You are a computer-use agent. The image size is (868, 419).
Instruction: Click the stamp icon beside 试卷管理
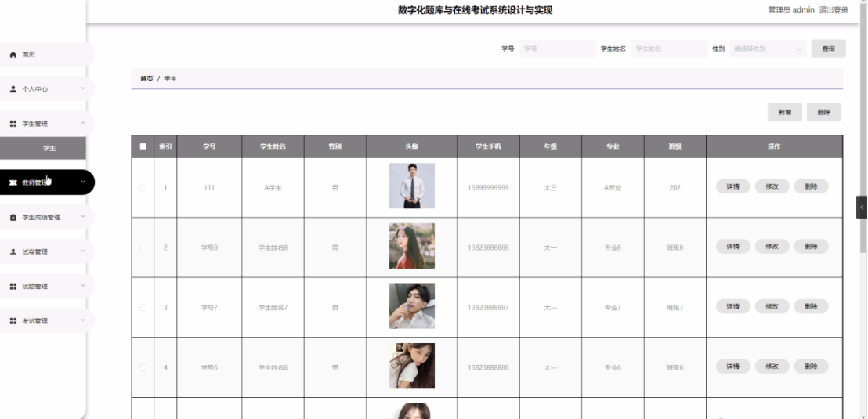13,252
